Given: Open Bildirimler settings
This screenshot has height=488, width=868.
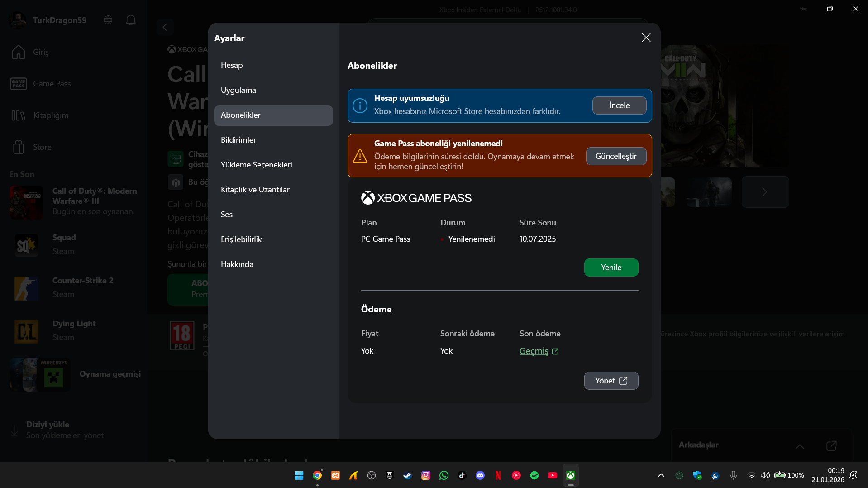Looking at the screenshot, I should [273, 140].
